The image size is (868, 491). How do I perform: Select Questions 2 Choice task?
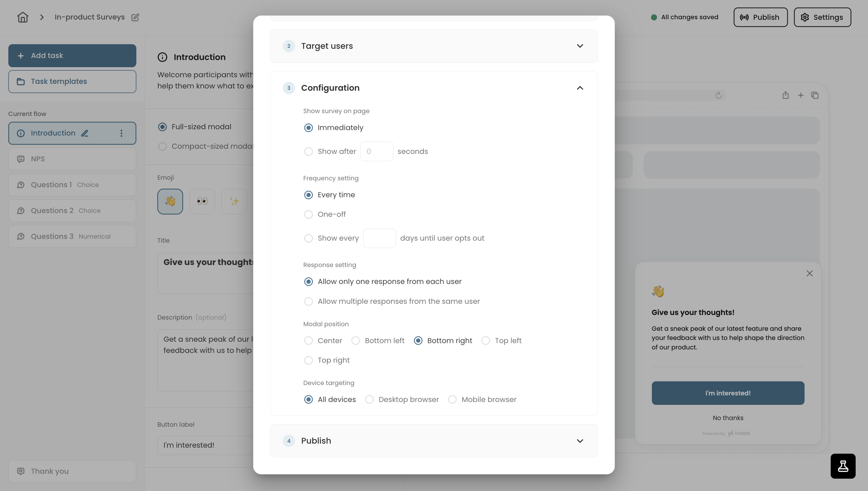pyautogui.click(x=72, y=211)
